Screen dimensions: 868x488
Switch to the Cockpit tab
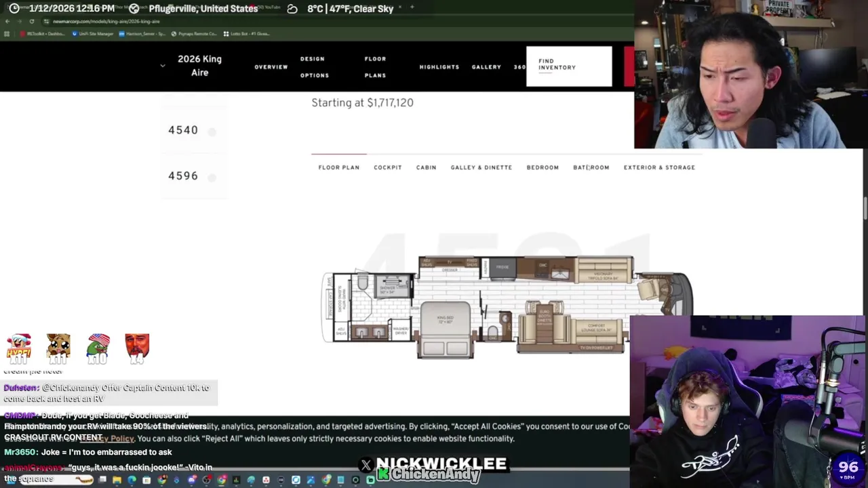388,167
